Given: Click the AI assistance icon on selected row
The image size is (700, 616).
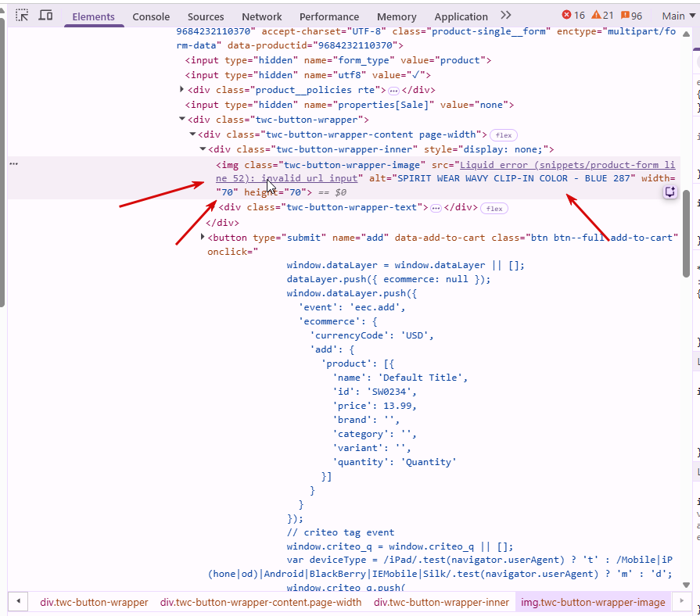Looking at the screenshot, I should click(670, 192).
